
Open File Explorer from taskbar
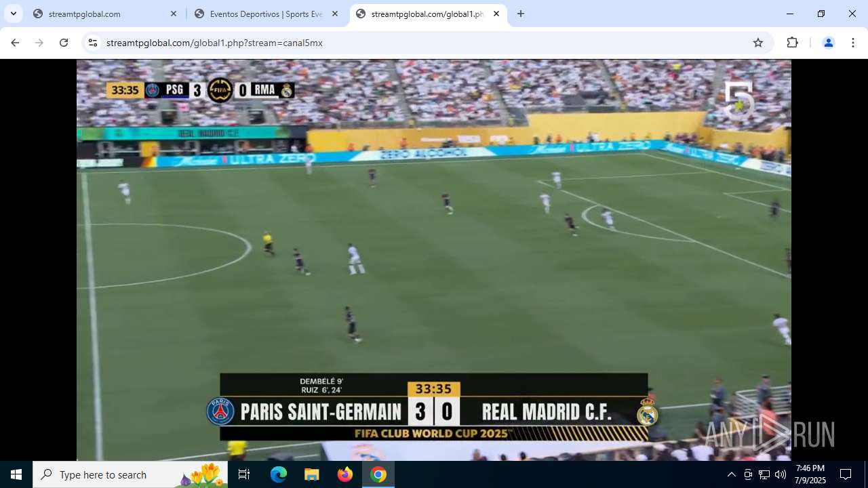click(x=311, y=474)
